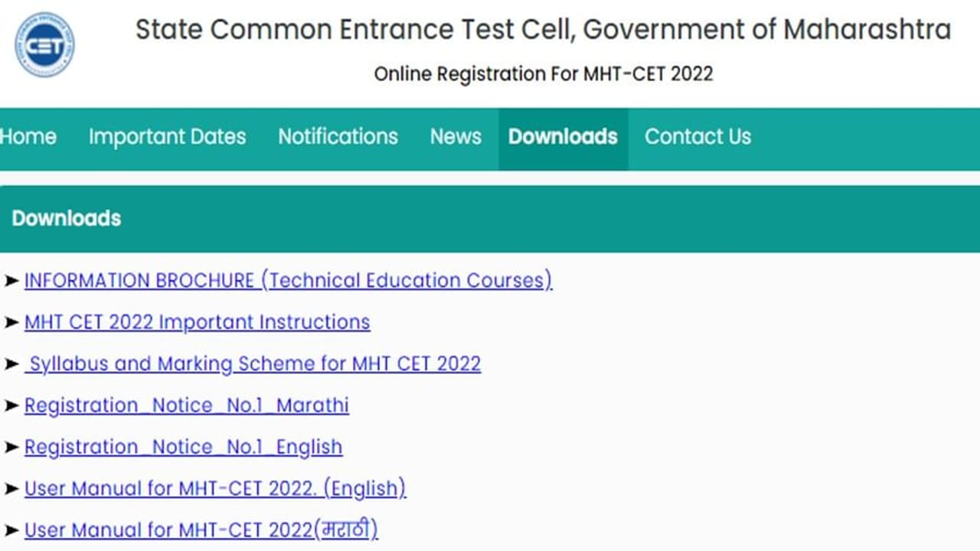Open INFORMATION BROCHURE Technical Education Courses link
The height and width of the screenshot is (551, 980).
coord(288,281)
